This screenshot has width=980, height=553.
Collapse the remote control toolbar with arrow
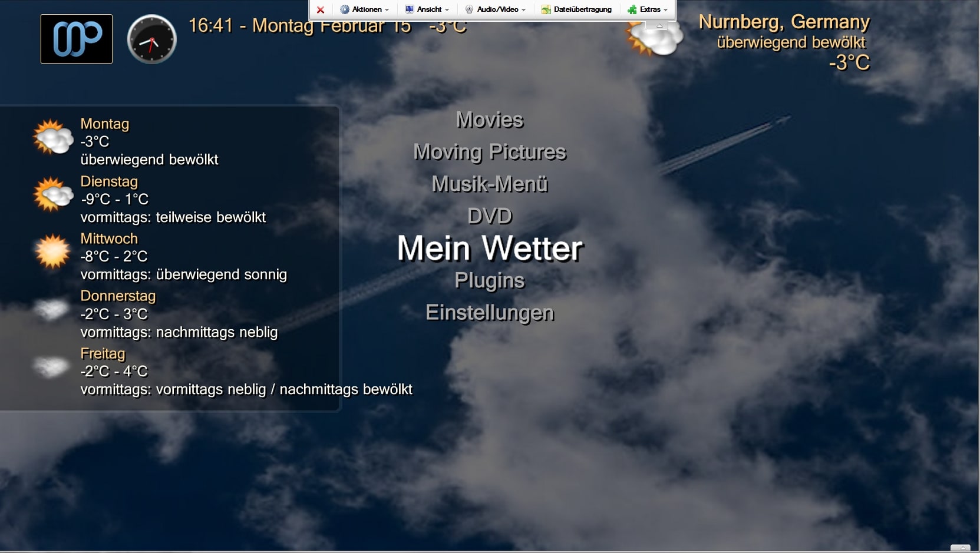(x=659, y=25)
